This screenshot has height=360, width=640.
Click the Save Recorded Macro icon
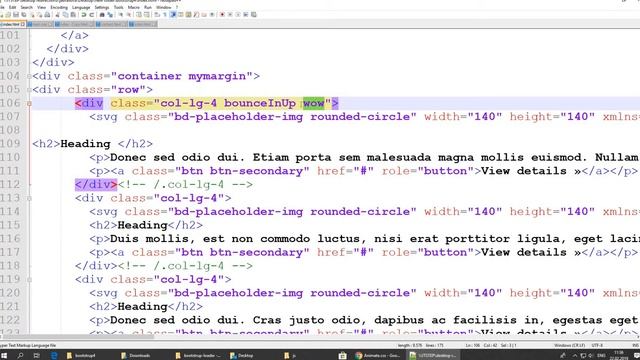(253, 15)
